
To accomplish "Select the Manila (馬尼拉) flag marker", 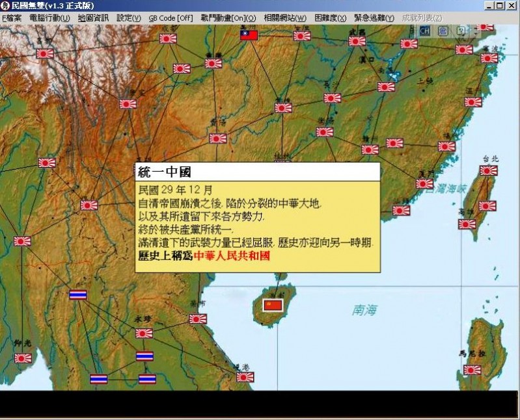I will pos(472,369).
